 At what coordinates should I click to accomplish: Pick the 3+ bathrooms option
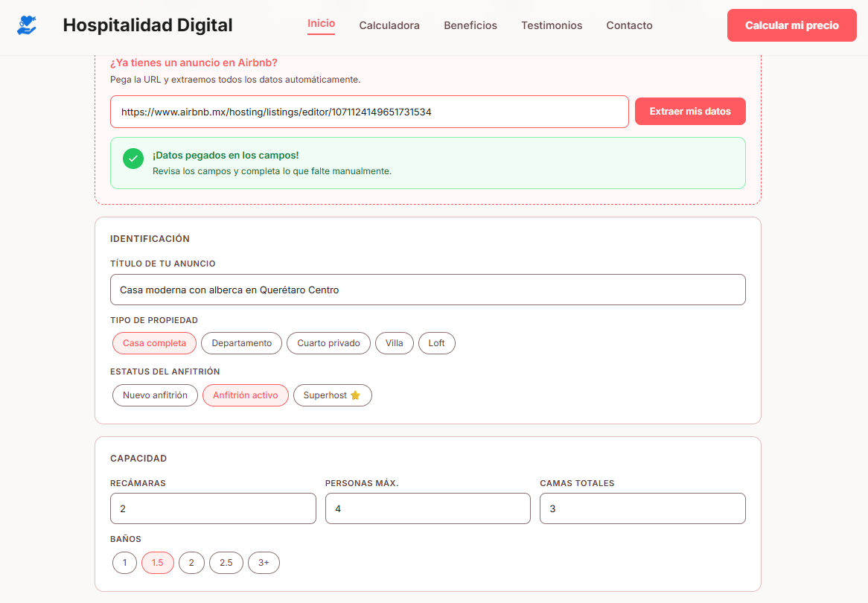pyautogui.click(x=264, y=563)
